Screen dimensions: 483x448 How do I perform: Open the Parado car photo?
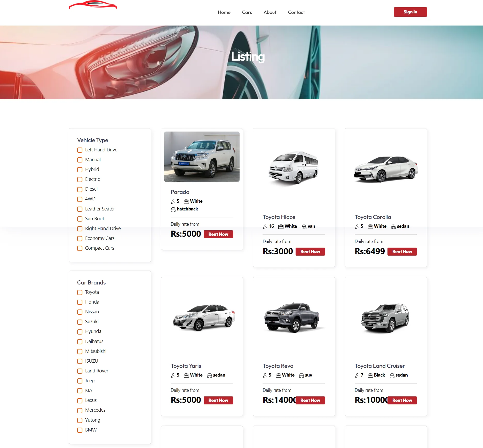tap(202, 157)
